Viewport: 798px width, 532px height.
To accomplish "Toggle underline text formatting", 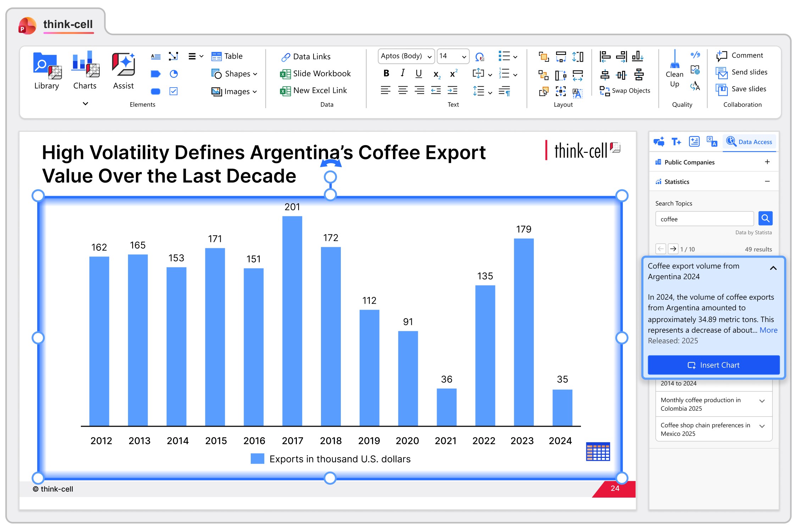I will coord(419,73).
